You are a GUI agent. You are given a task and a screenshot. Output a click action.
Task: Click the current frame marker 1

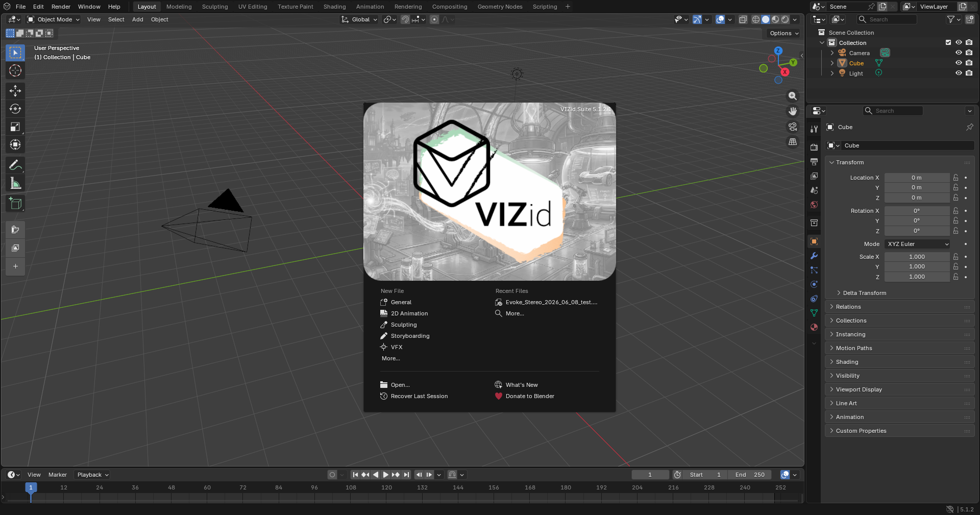point(31,487)
